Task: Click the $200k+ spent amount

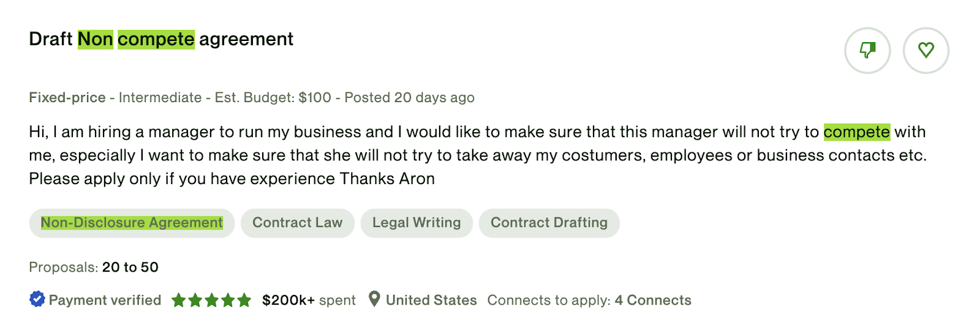Action: click(309, 300)
